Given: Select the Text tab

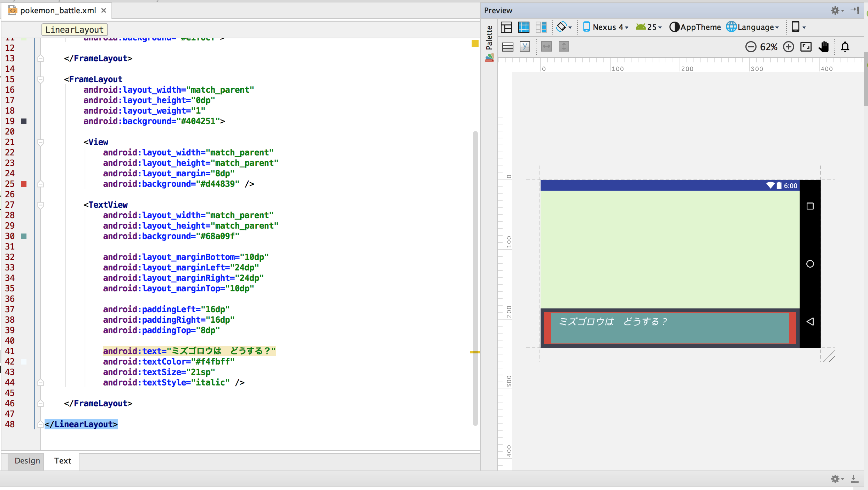Looking at the screenshot, I should (x=62, y=461).
